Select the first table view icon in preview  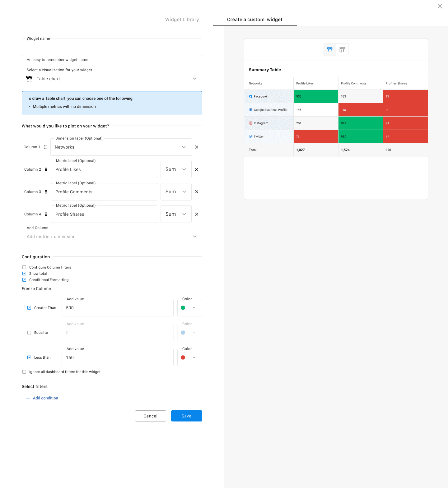tap(330, 50)
